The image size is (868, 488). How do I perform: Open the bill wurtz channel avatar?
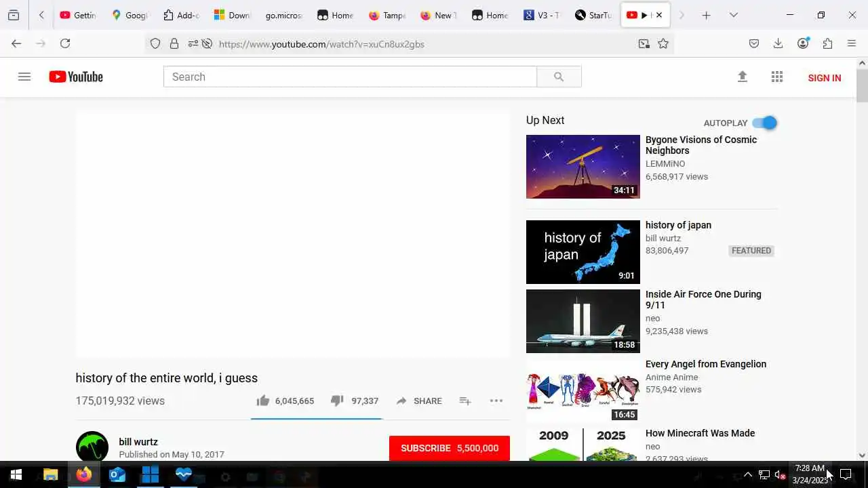(x=92, y=447)
